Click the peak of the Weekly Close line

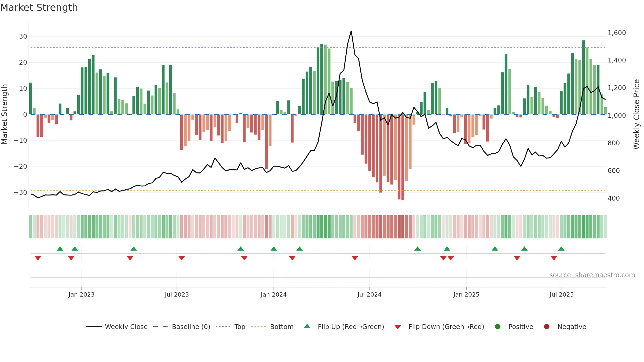click(x=351, y=31)
